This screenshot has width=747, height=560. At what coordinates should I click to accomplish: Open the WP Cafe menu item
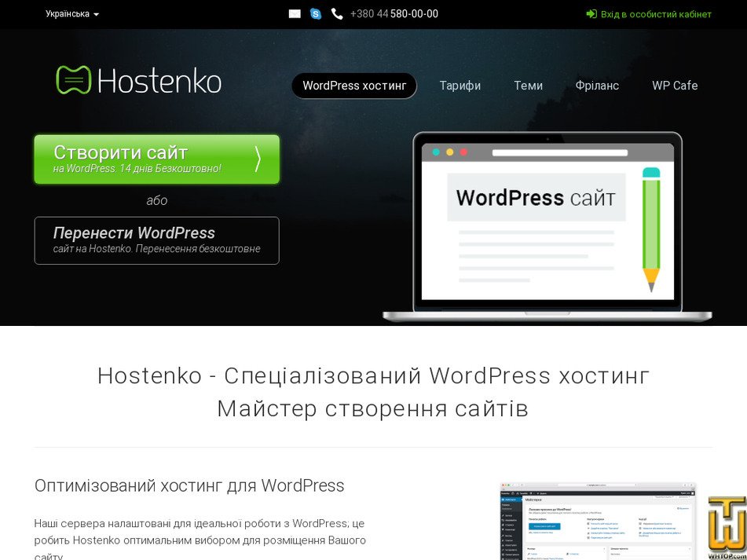(675, 86)
